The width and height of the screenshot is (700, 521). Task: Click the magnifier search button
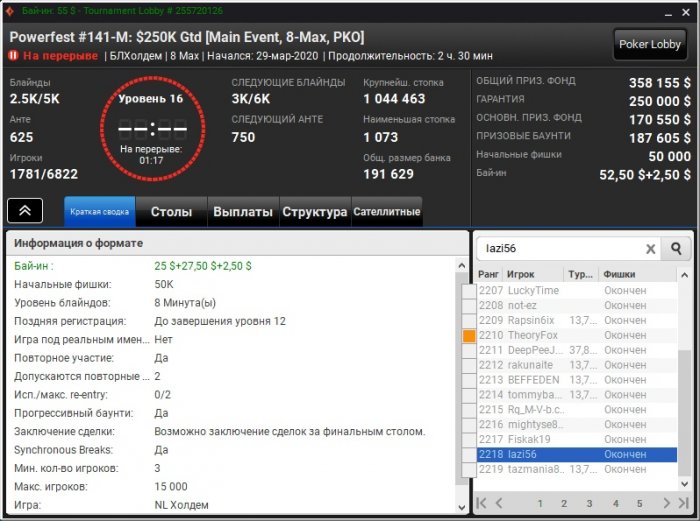pos(676,248)
